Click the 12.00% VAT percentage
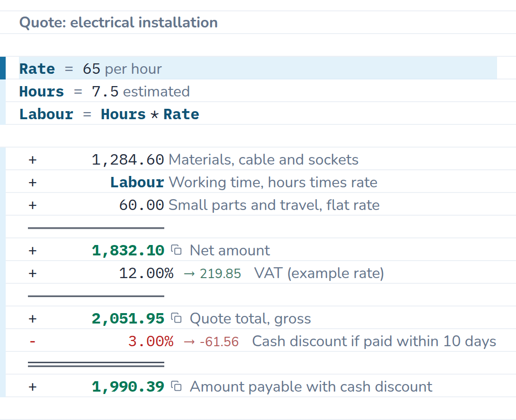Image resolution: width=516 pixels, height=420 pixels. 146,273
